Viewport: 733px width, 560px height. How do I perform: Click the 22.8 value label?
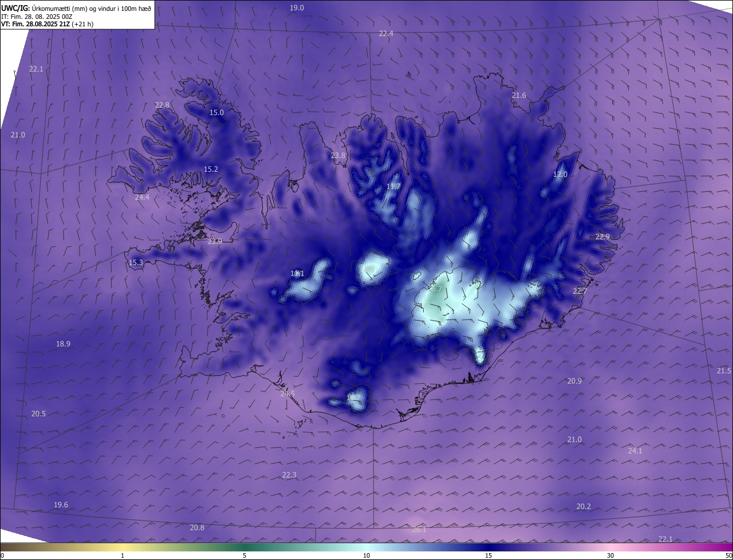tap(162, 105)
